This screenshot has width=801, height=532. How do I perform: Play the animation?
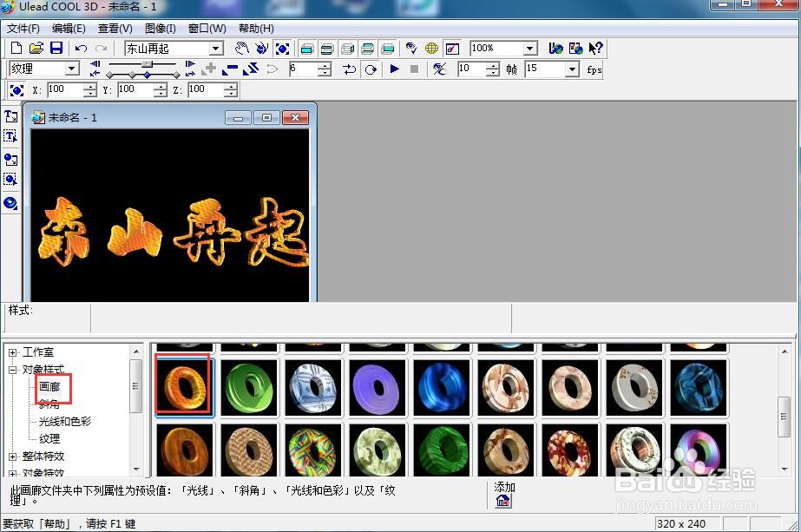pyautogui.click(x=394, y=69)
